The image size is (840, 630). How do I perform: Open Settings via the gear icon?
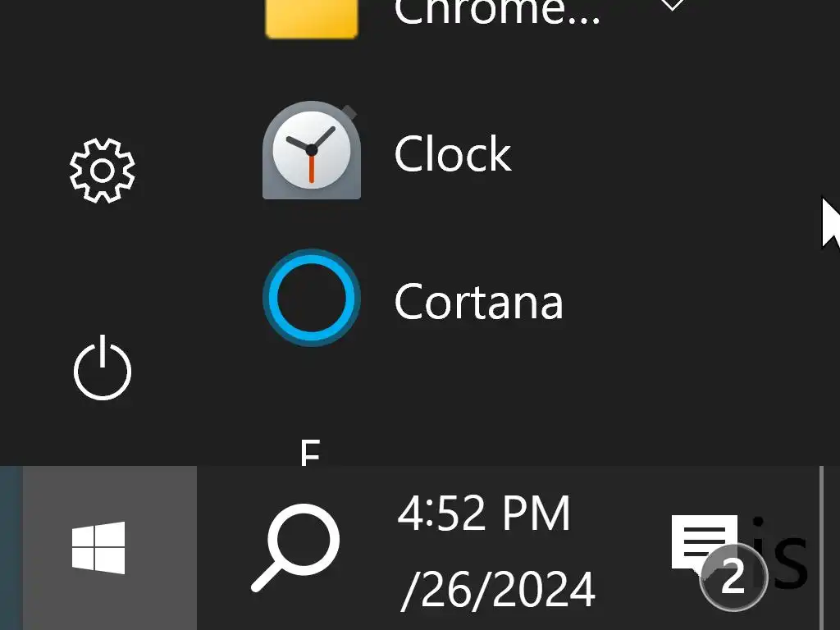coord(103,171)
